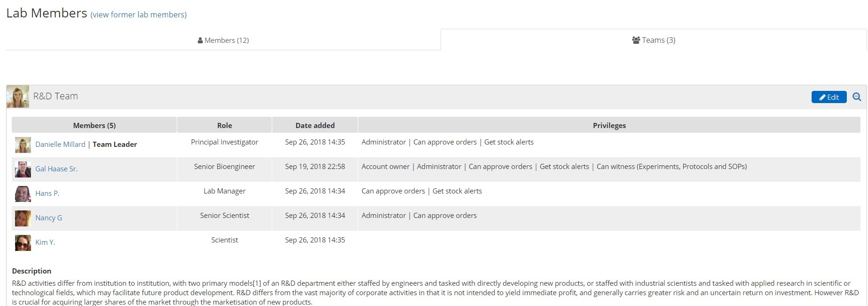Open Nancy G's member page
This screenshot has width=868, height=306.
point(48,217)
